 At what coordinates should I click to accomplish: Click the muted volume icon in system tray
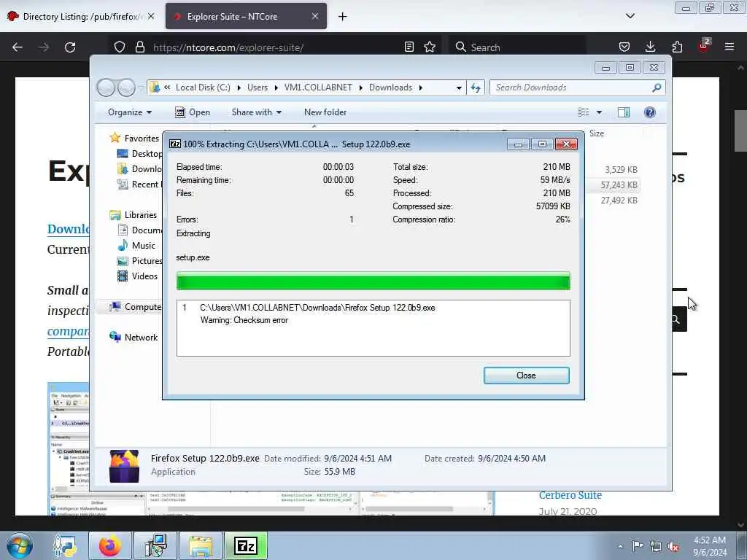click(x=673, y=546)
